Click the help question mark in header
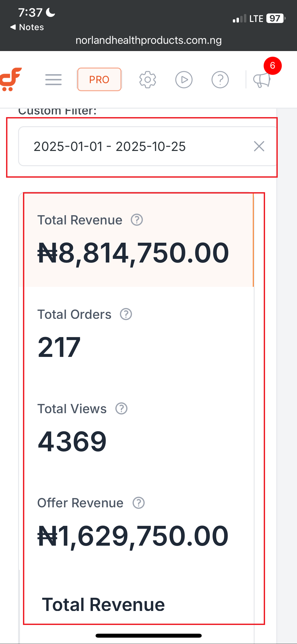The image size is (297, 644). point(220,80)
